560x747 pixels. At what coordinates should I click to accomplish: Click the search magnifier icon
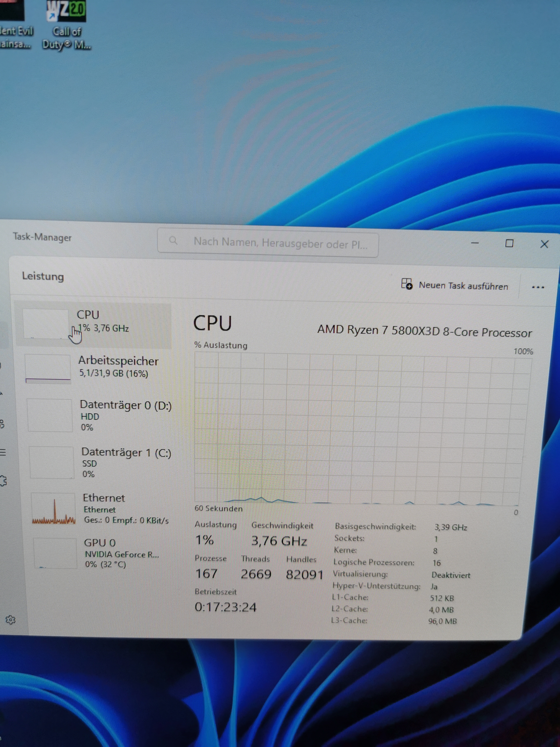(173, 240)
